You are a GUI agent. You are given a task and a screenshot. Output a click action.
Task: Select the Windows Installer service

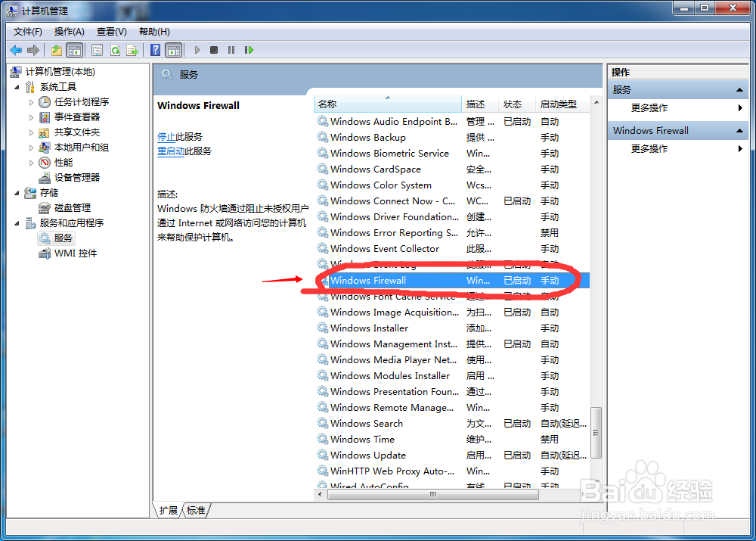(452, 328)
